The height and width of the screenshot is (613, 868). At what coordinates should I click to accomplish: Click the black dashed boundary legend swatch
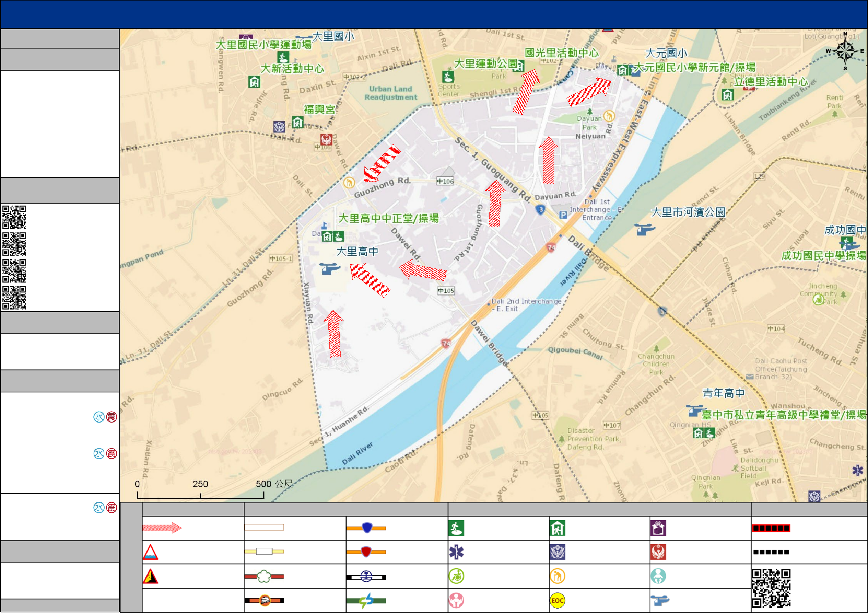click(771, 552)
